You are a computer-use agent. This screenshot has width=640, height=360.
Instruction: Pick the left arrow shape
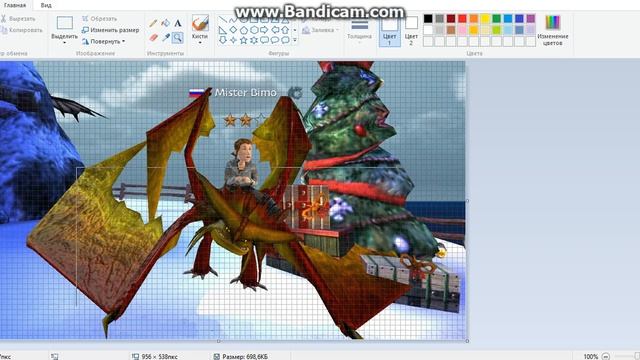(x=275, y=30)
